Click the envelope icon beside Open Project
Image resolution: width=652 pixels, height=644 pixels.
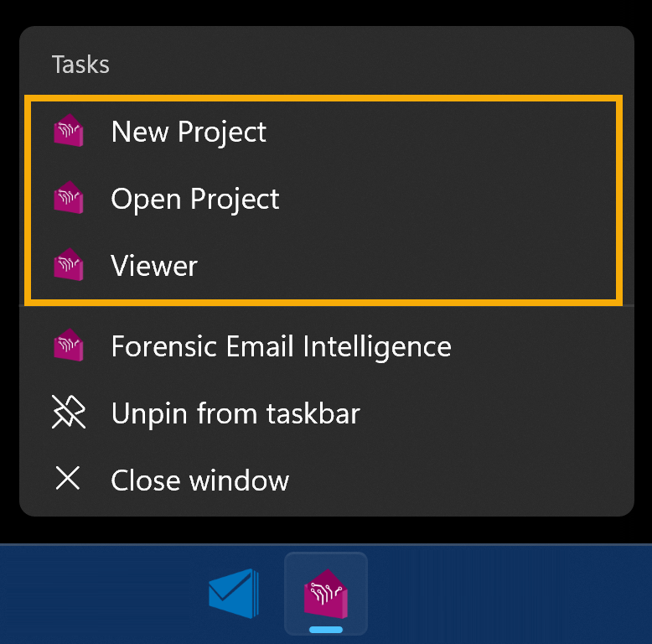(x=68, y=200)
